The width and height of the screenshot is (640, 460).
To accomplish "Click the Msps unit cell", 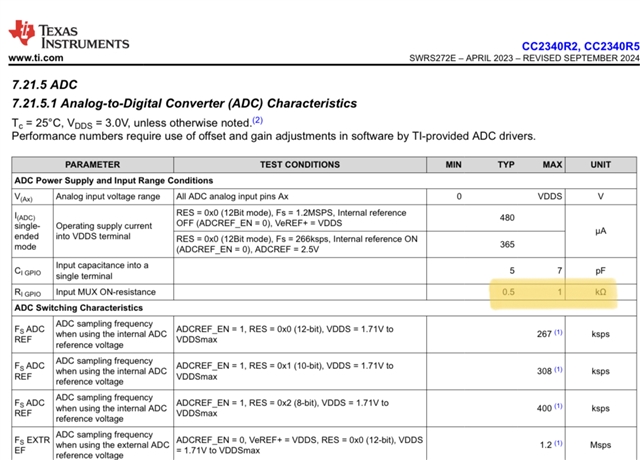I will (x=600, y=445).
